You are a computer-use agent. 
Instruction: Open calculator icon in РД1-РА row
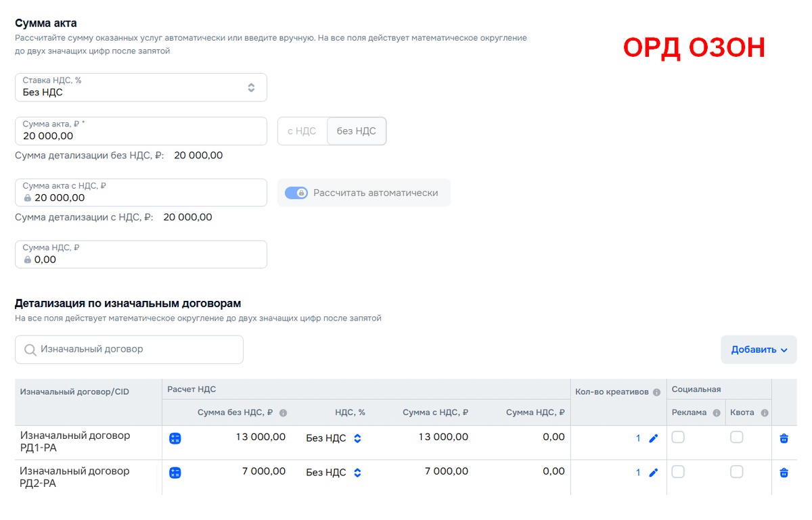(175, 438)
